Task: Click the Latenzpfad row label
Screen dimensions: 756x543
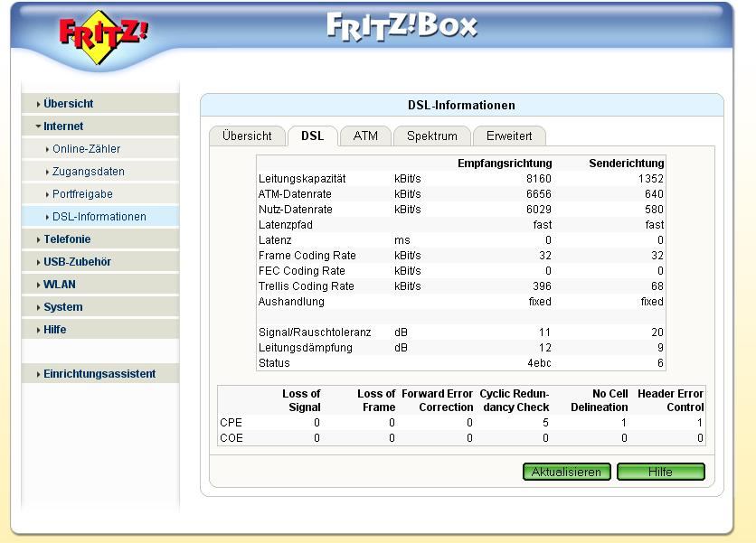Action: [286, 225]
